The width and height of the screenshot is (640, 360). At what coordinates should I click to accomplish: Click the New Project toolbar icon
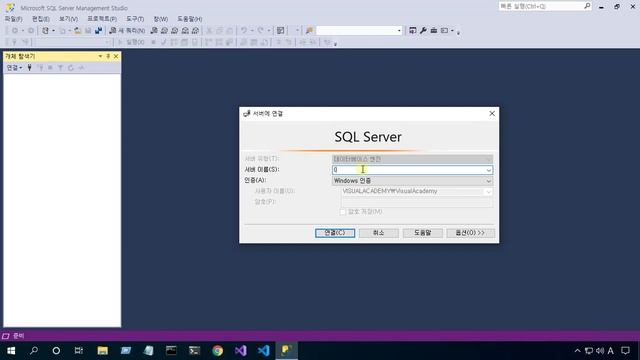[45, 31]
